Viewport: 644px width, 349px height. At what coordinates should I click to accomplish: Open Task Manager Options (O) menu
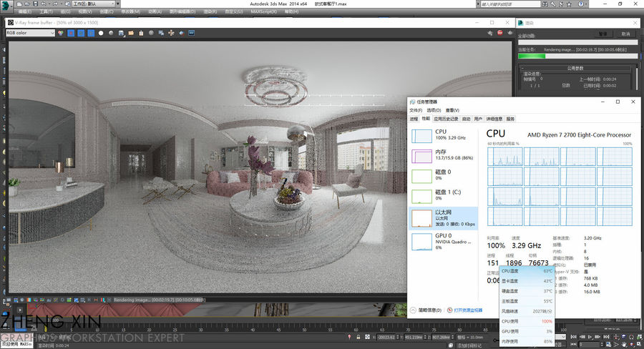coord(434,110)
